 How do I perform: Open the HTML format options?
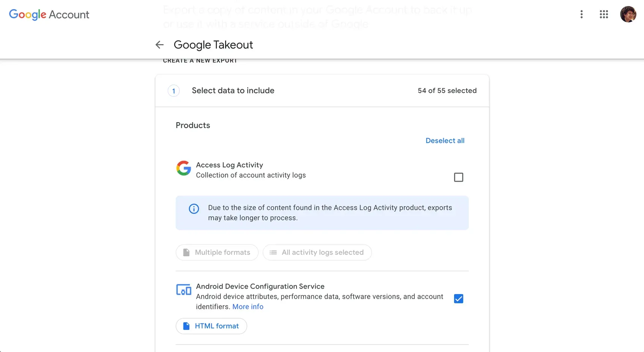click(211, 326)
